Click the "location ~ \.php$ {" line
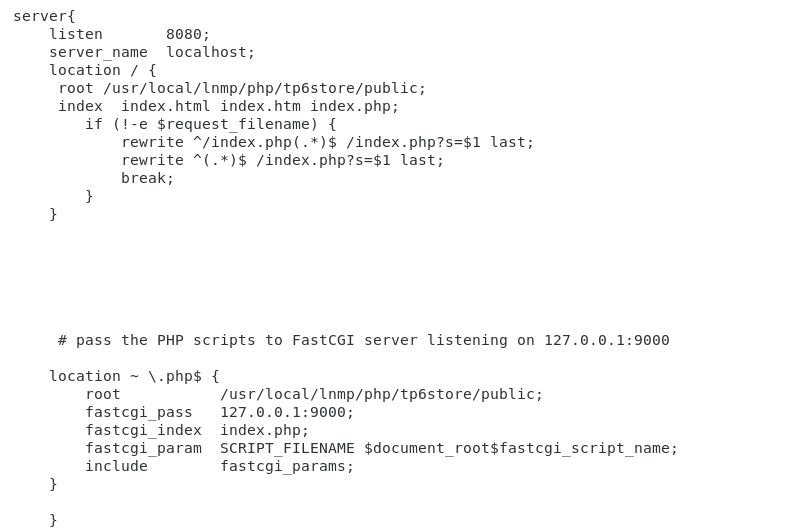The height and width of the screenshot is (532, 797). (134, 376)
